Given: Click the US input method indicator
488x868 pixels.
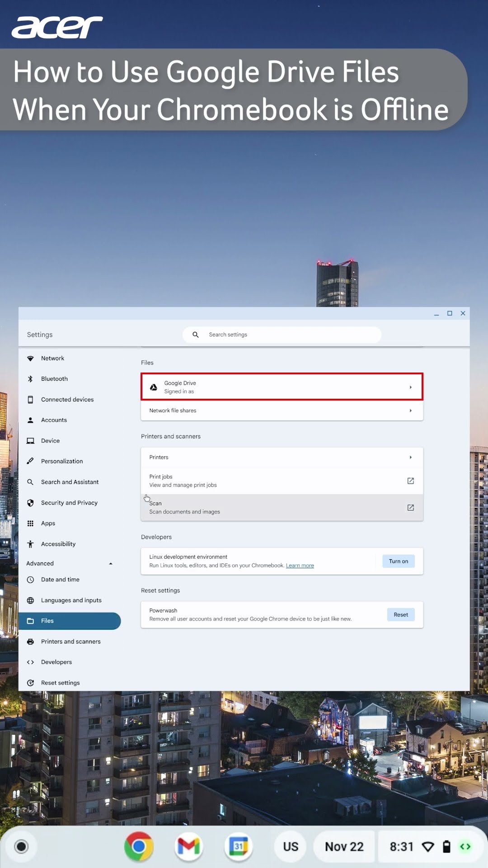Looking at the screenshot, I should pyautogui.click(x=291, y=846).
